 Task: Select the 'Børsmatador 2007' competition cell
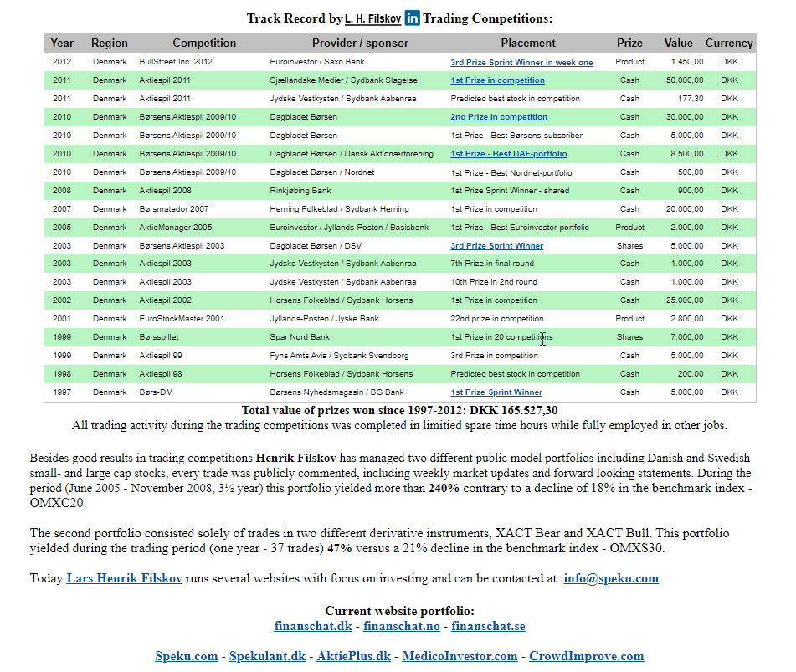click(x=173, y=208)
